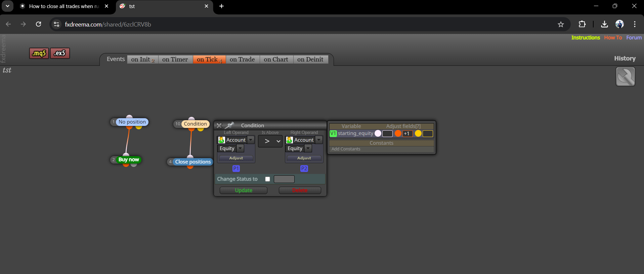Open project tools wrench icon
Viewport: 644px width, 274px height.
[625, 77]
